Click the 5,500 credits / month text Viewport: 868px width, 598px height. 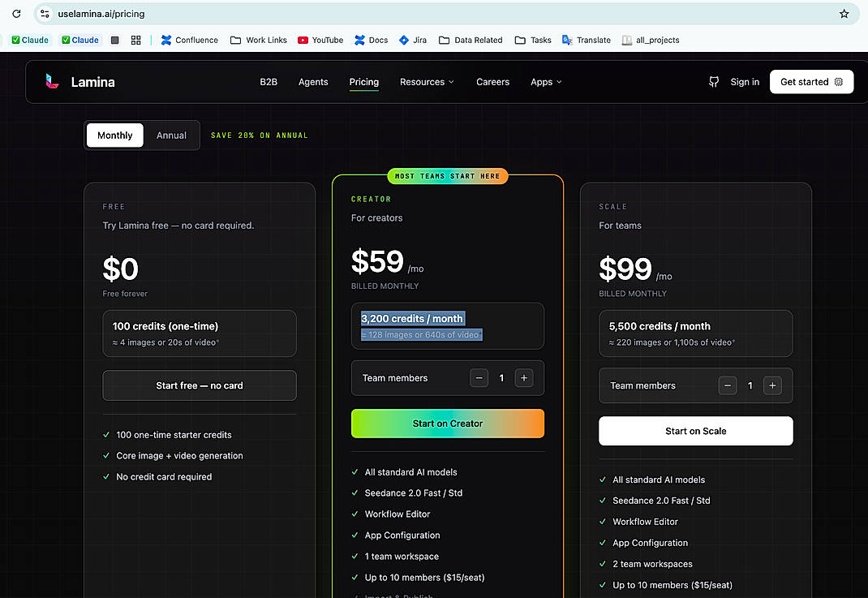click(660, 326)
